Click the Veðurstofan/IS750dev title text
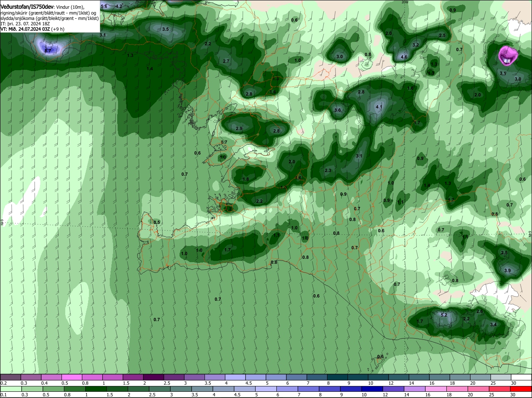Screen dimensions: 532x398 [27, 7]
